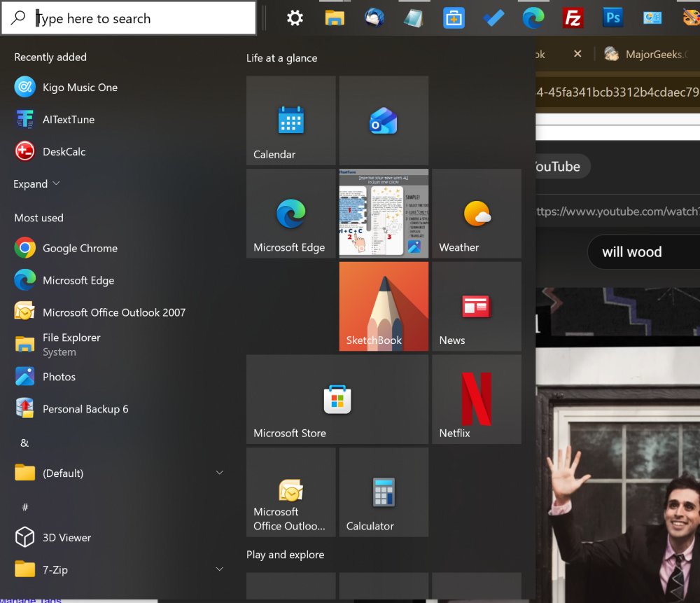
Task: Open the Outlook tile next to Calendar
Action: pyautogui.click(x=384, y=120)
